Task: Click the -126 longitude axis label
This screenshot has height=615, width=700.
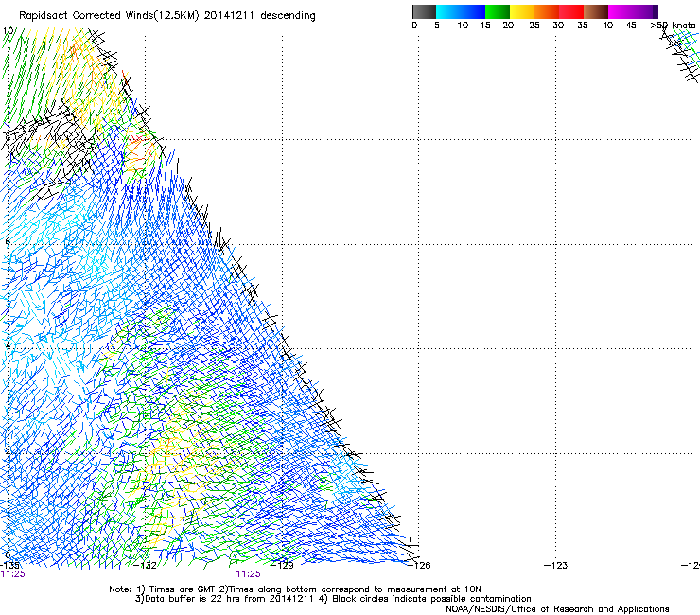Action: 419,566
